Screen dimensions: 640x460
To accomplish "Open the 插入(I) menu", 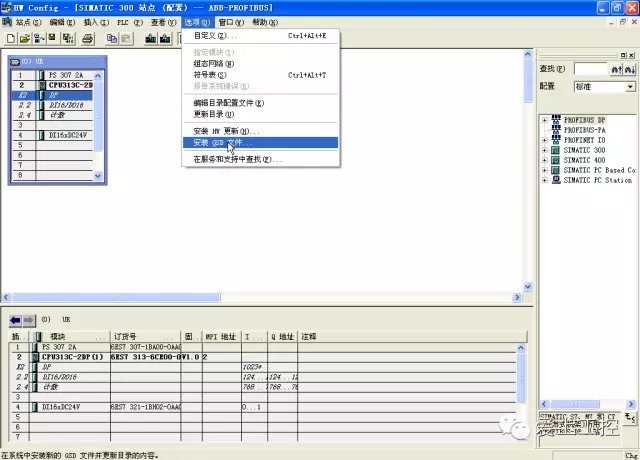I will 96,22.
